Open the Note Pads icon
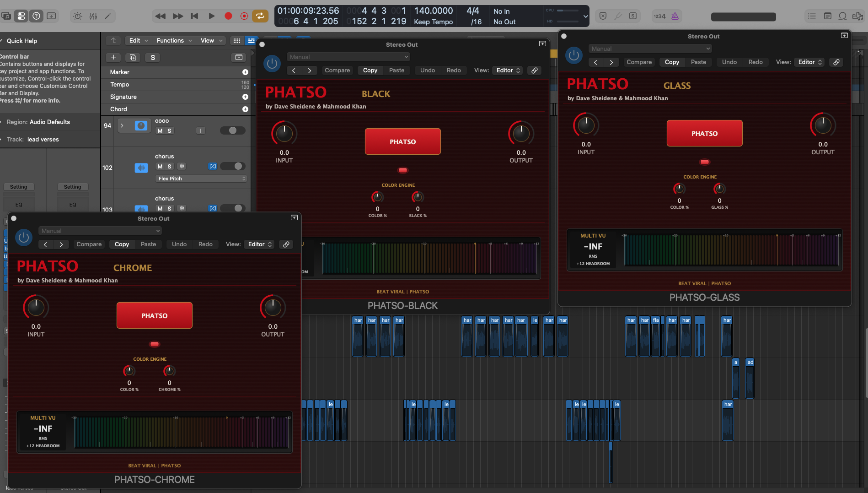This screenshot has height=493, width=868. point(827,16)
